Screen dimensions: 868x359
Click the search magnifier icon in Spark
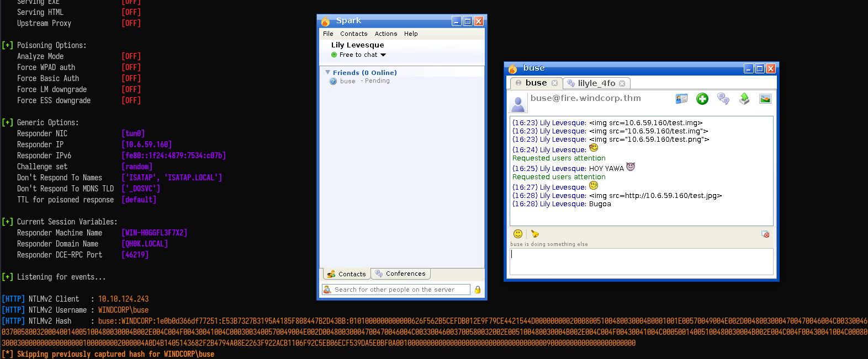[x=328, y=290]
